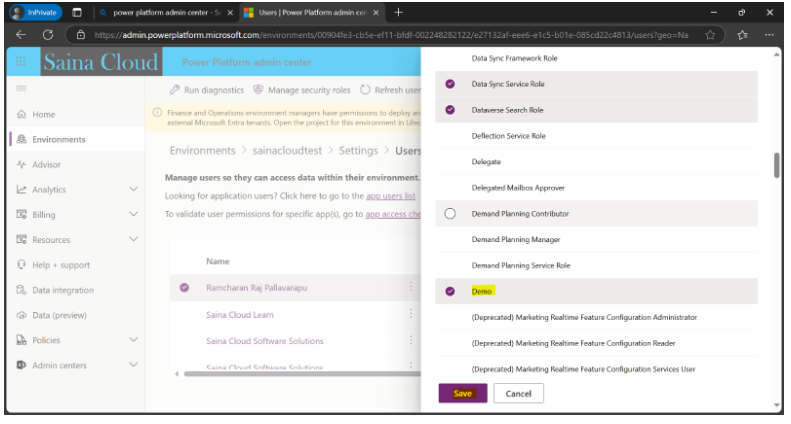Click the Resources icon in sidebar
The image size is (791, 424).
click(21, 239)
